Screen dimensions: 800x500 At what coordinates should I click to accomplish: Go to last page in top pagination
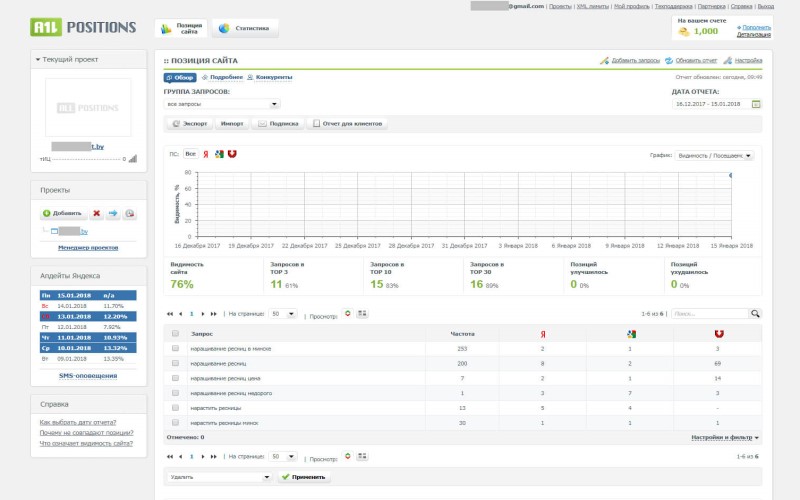[214, 314]
